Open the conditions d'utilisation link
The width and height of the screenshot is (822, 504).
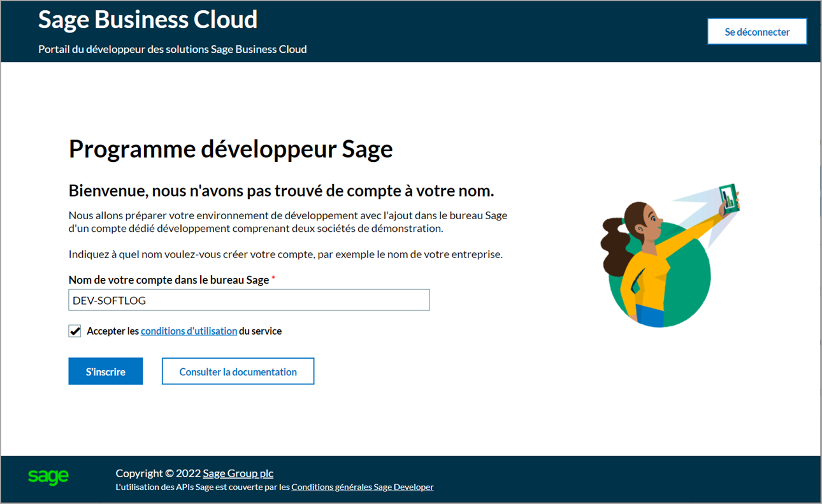tap(189, 331)
